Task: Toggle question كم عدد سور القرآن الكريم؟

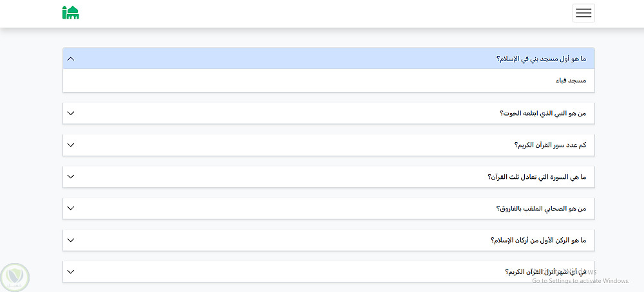Action: coord(550,145)
